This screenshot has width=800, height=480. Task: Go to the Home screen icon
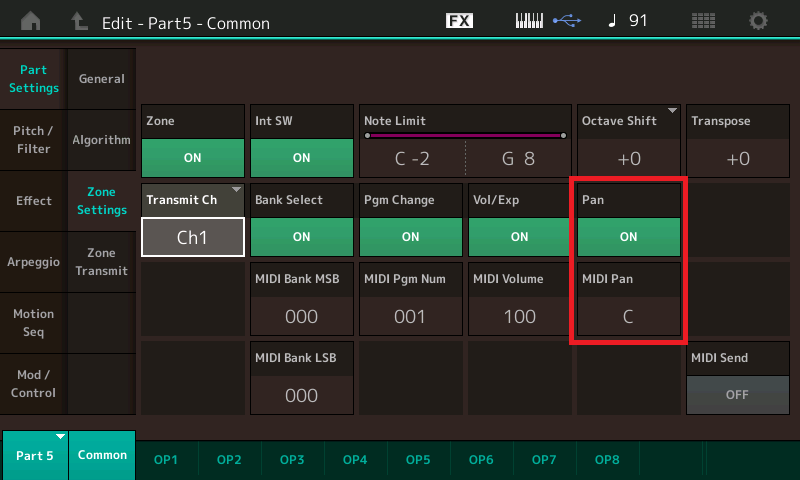32,21
